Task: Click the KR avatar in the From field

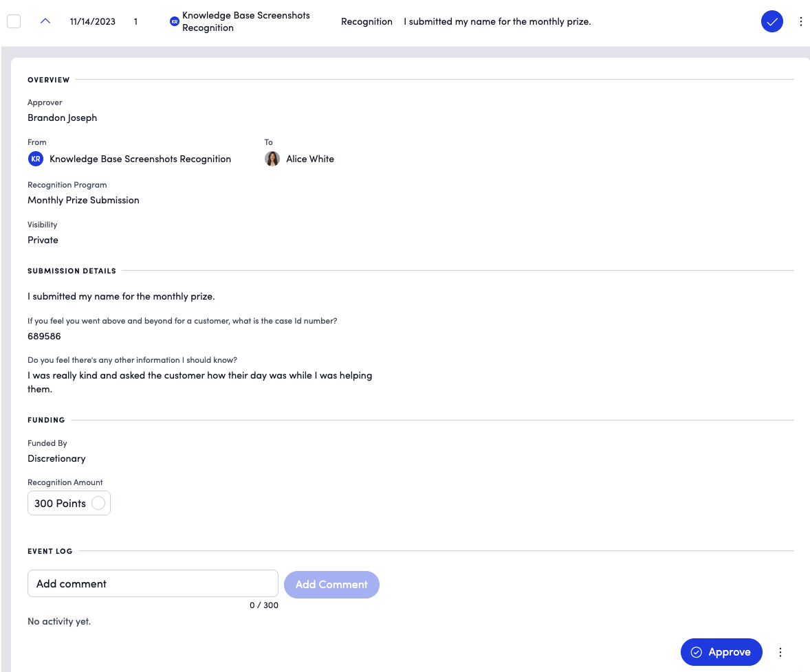Action: pyautogui.click(x=36, y=159)
